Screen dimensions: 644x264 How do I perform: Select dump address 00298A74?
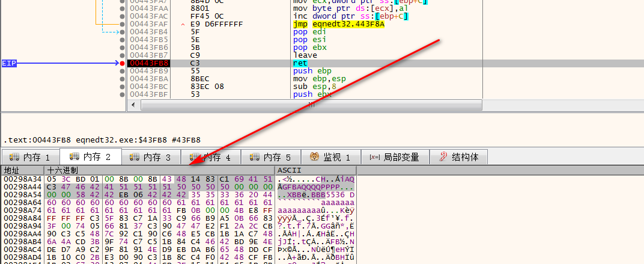(22, 210)
